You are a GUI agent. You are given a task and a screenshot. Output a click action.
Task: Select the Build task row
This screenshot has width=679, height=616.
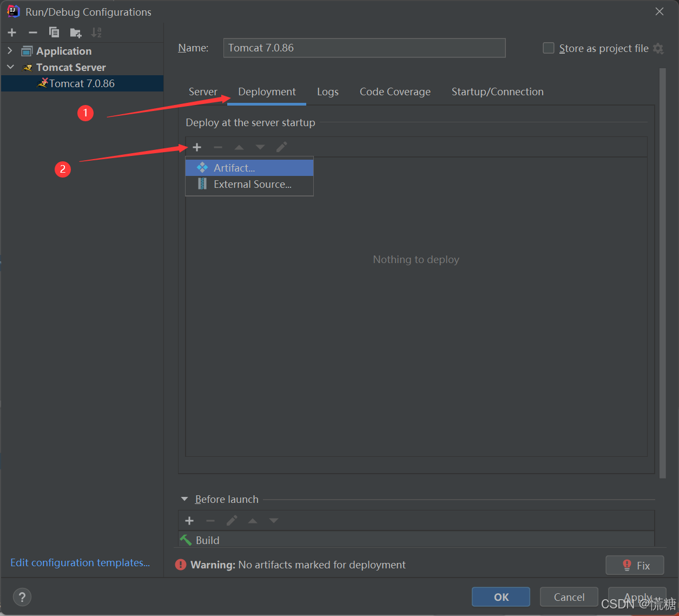pyautogui.click(x=416, y=540)
